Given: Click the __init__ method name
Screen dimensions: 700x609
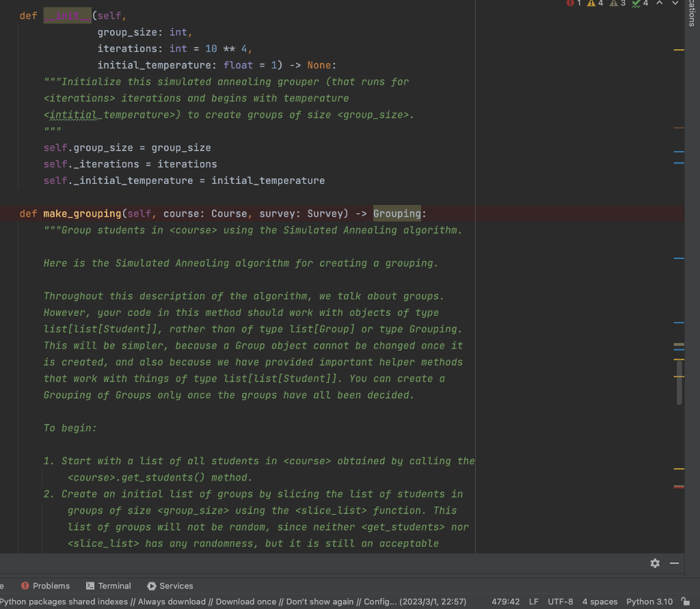Looking at the screenshot, I should click(68, 16).
